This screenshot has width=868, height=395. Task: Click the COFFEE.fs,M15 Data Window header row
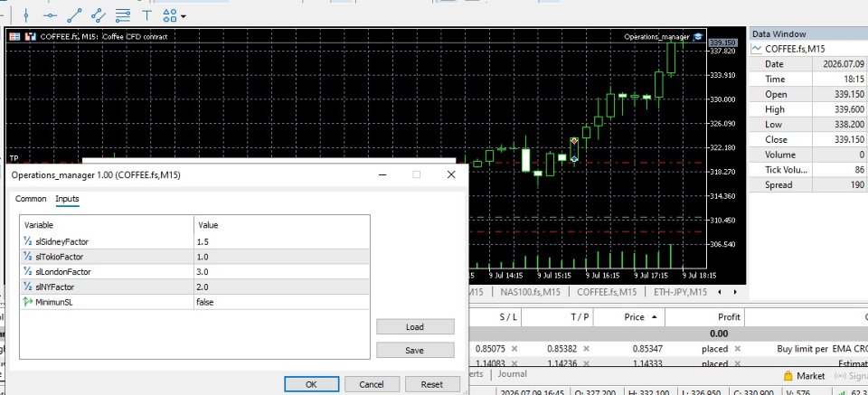coord(808,49)
